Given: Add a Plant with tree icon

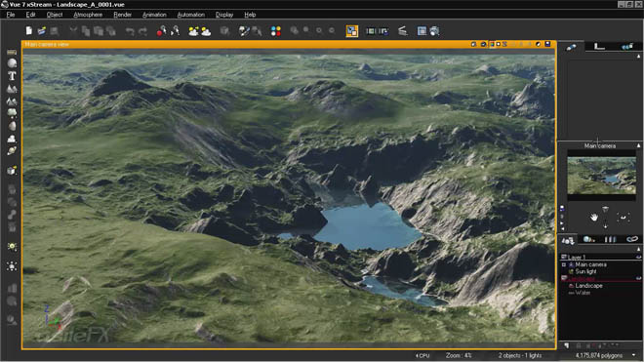Looking at the screenshot, I should pyautogui.click(x=12, y=113).
